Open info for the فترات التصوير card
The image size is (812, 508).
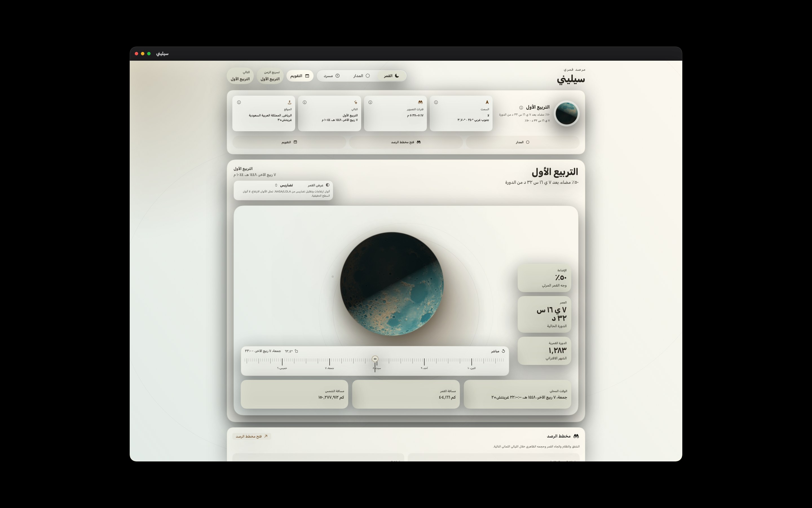point(370,102)
